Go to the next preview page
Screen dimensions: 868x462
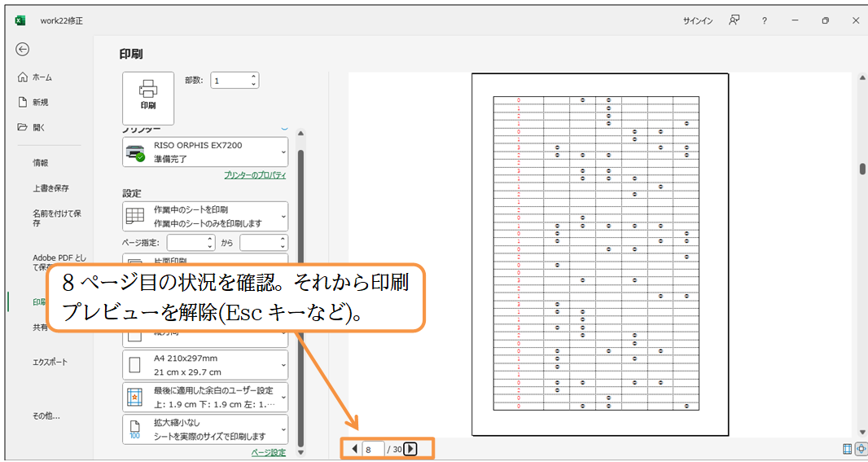click(410, 449)
